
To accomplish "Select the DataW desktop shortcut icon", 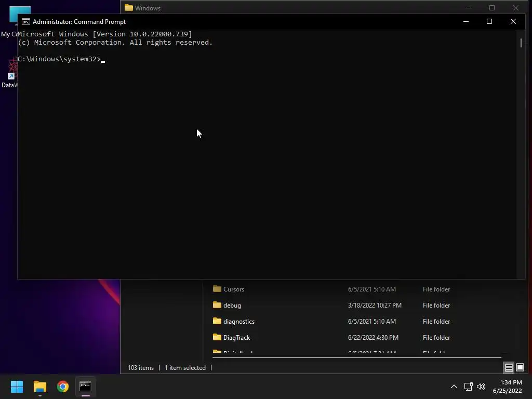I will [x=9, y=73].
